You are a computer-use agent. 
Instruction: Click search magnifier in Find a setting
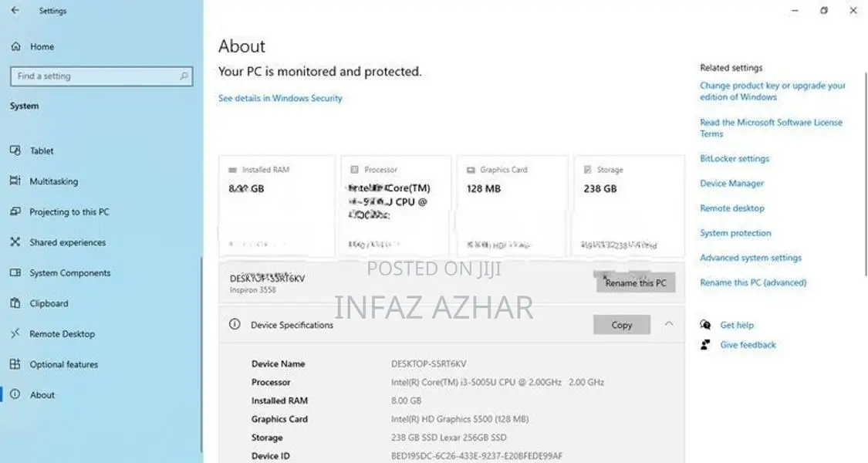[x=184, y=76]
